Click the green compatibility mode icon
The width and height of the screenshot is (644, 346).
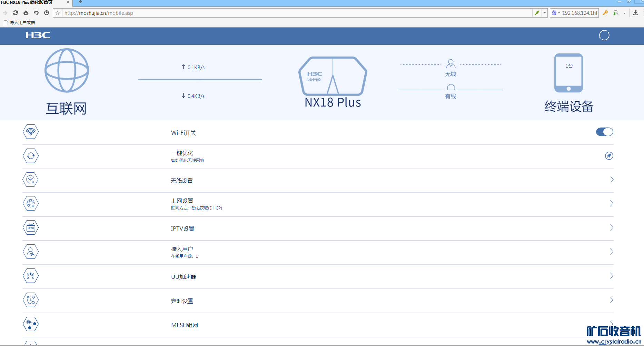tap(537, 13)
